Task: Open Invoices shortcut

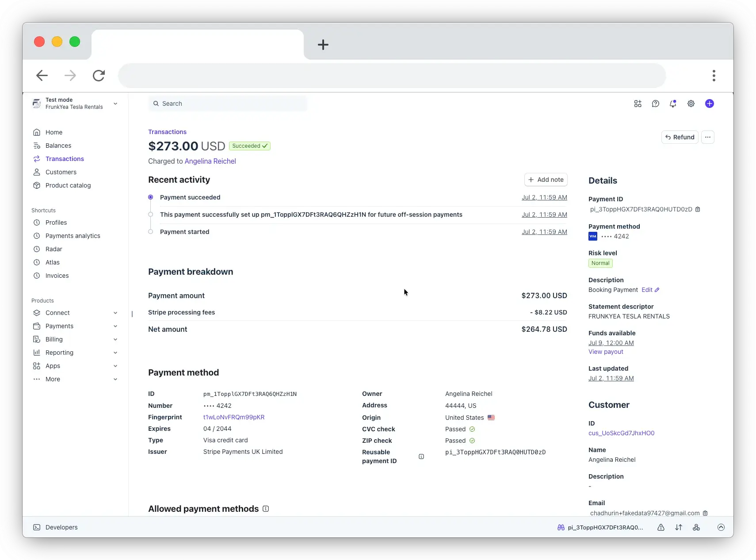Action: [x=57, y=276]
